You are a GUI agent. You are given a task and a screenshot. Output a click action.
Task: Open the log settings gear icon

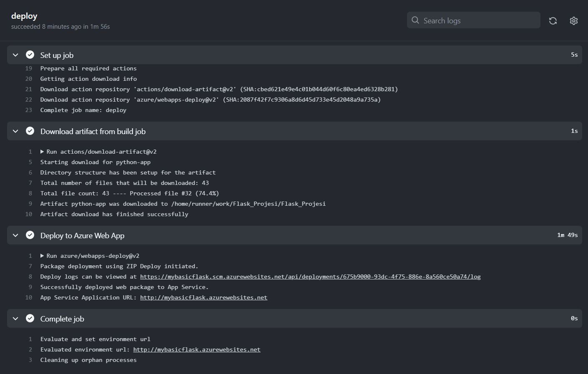pos(574,21)
